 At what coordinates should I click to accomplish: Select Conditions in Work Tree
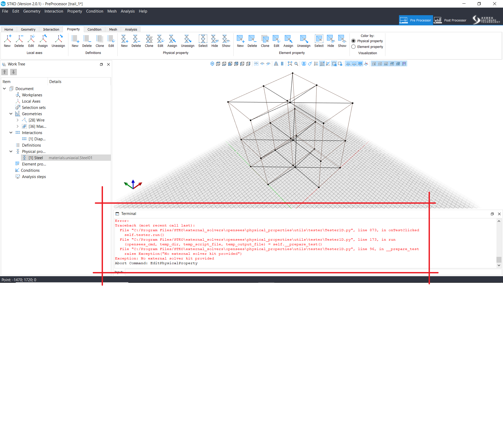[30, 170]
